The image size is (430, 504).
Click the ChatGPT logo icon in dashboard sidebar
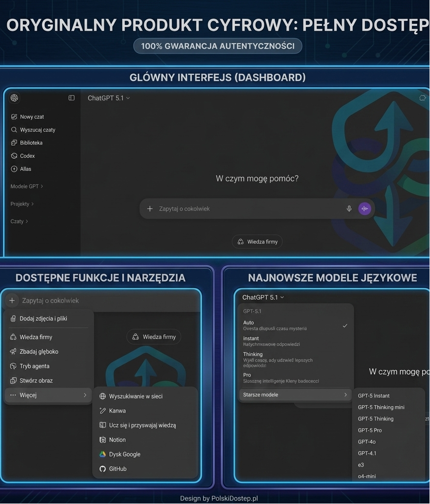(x=14, y=98)
